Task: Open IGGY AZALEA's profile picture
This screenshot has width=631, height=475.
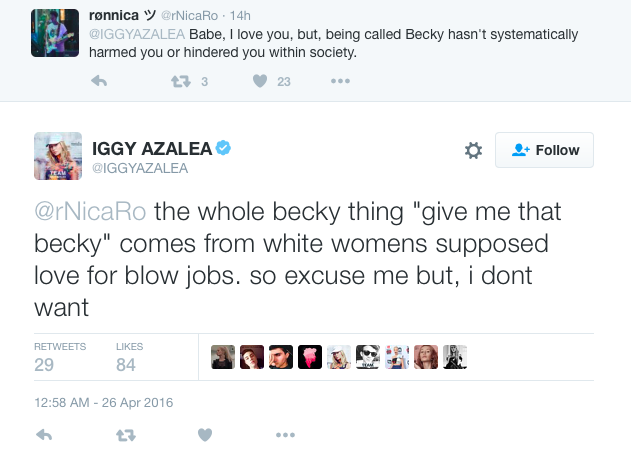Action: click(x=57, y=155)
